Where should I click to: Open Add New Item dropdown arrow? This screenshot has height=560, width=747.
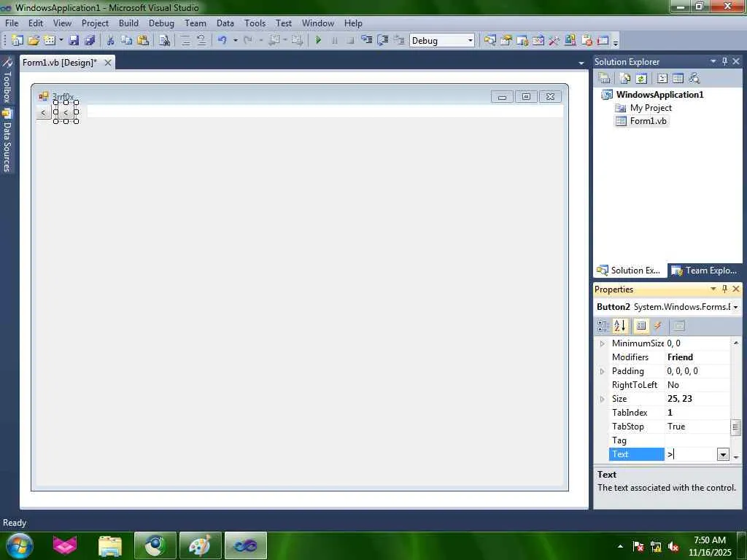[61, 41]
